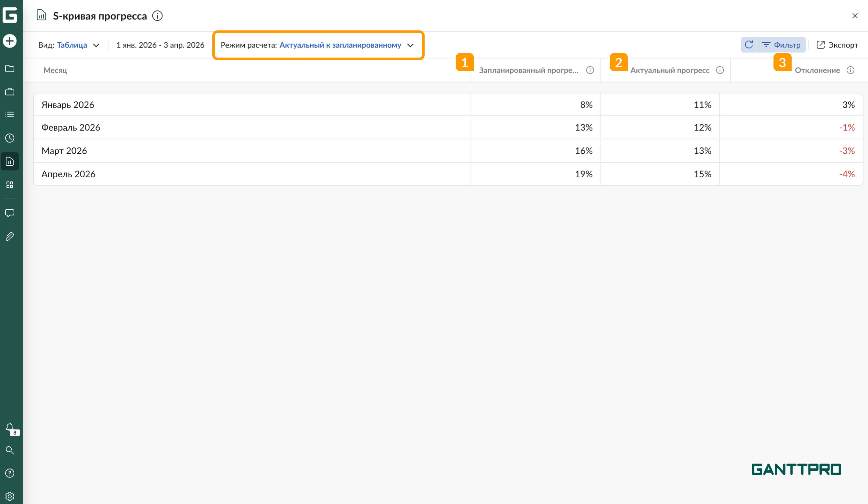Click the Фильтр button
The image size is (868, 504).
781,45
